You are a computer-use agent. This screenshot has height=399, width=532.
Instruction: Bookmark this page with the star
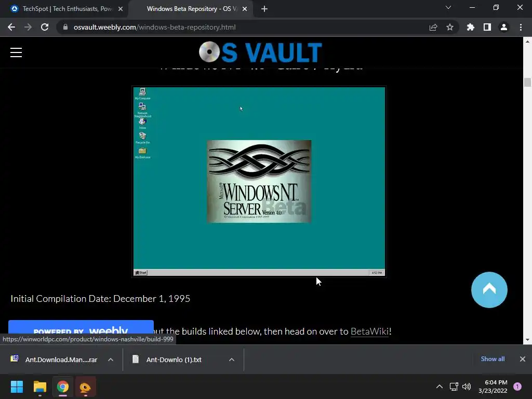click(x=450, y=27)
